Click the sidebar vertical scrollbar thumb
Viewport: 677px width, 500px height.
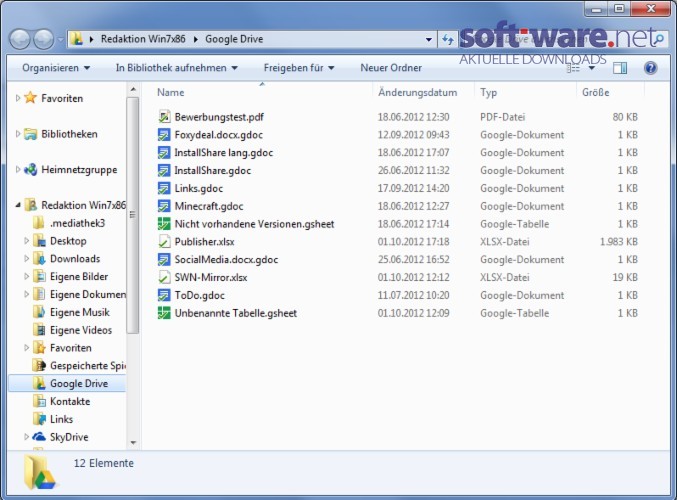pyautogui.click(x=133, y=215)
